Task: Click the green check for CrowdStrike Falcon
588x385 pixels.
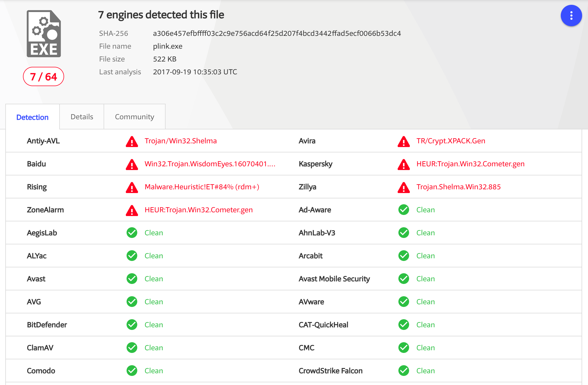Action: (404, 371)
